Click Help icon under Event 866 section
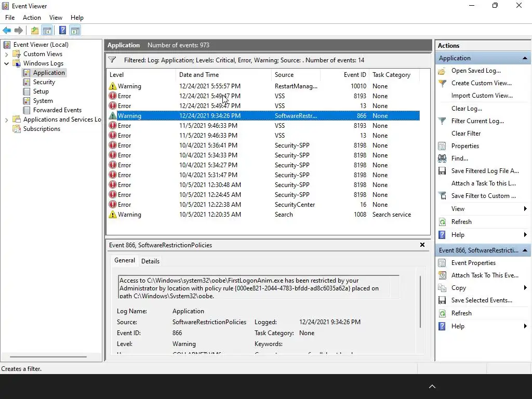 [x=442, y=326]
